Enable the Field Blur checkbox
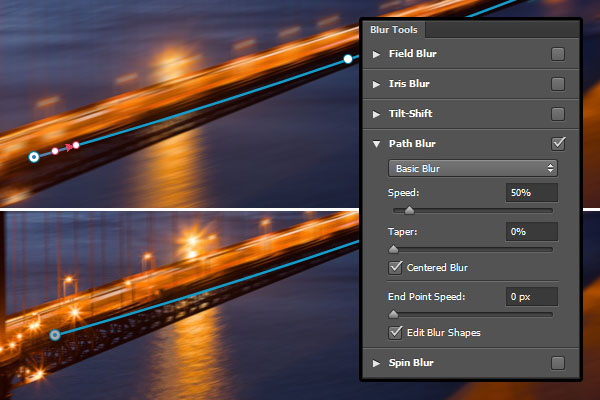 click(x=558, y=54)
